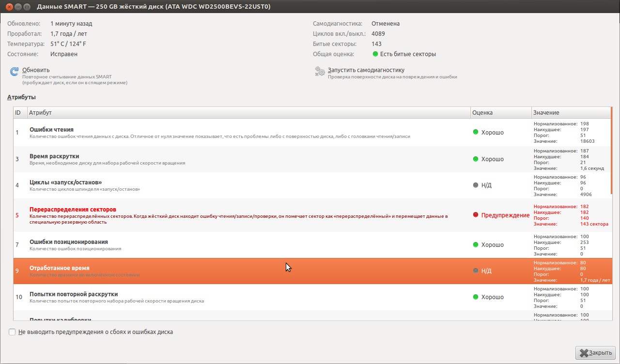Click the Значение column header

click(571, 112)
